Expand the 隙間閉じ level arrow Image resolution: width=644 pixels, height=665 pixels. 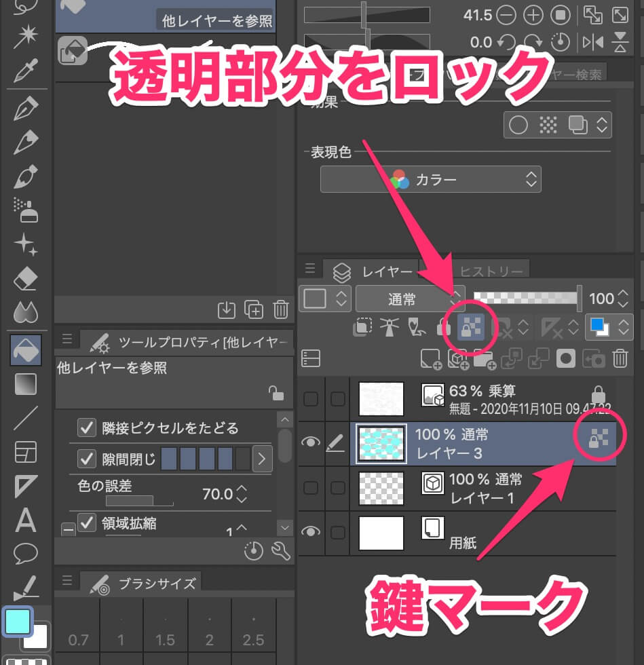[x=262, y=459]
